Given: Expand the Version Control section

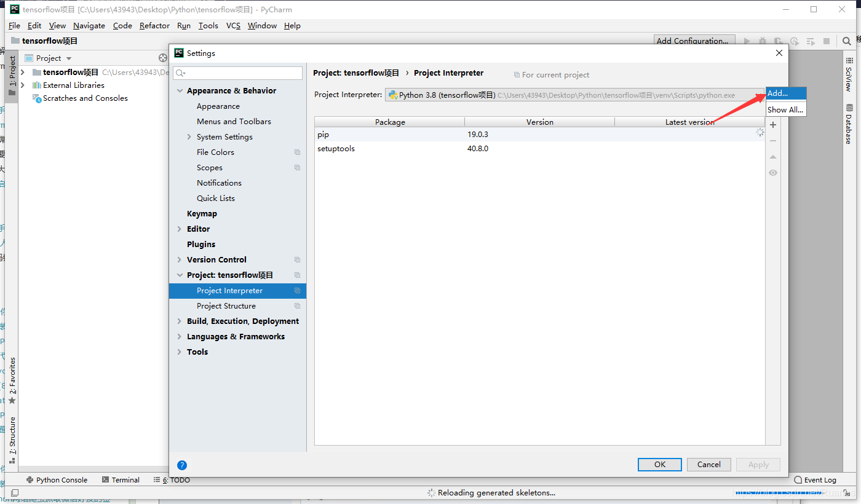Looking at the screenshot, I should [180, 260].
